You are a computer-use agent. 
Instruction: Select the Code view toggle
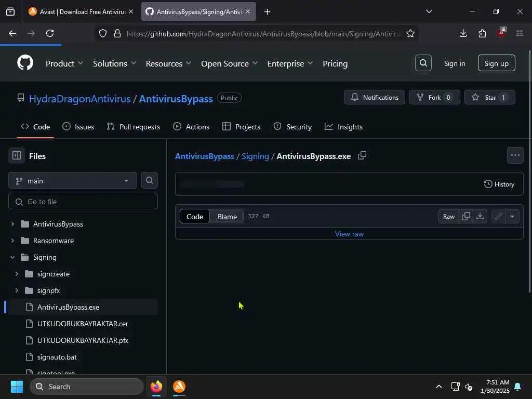point(195,217)
